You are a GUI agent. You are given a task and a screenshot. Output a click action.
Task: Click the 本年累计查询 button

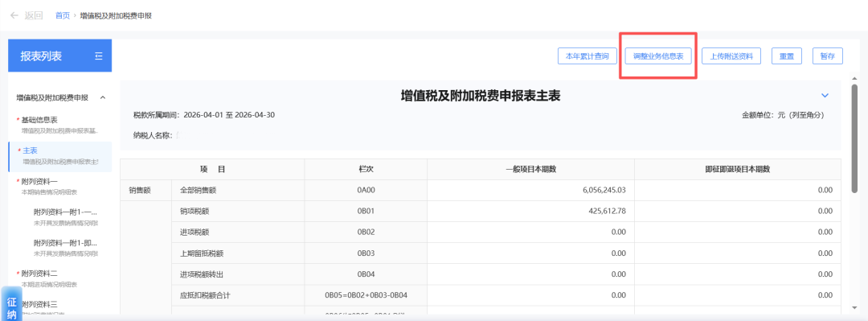(x=587, y=56)
